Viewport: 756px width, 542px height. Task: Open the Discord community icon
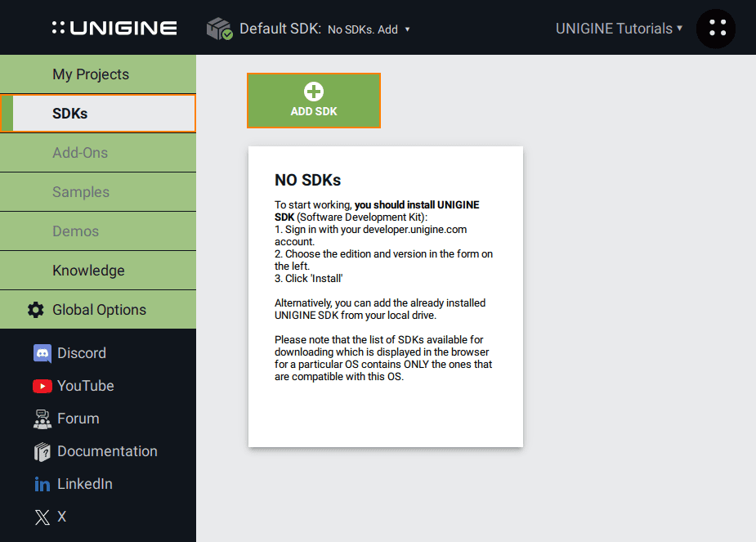pos(42,353)
